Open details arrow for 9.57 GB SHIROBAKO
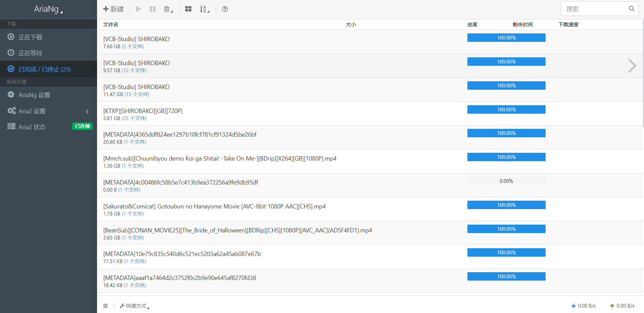This screenshot has height=313, width=644. click(632, 66)
